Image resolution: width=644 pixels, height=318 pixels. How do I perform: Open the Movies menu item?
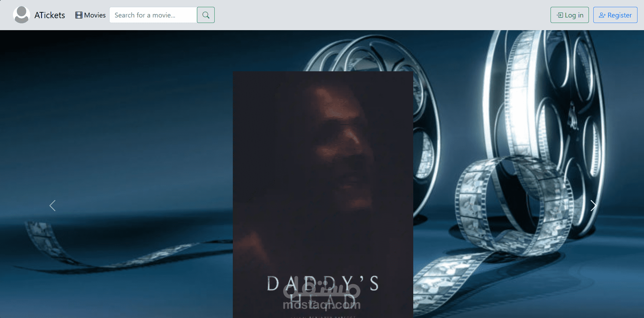point(90,15)
